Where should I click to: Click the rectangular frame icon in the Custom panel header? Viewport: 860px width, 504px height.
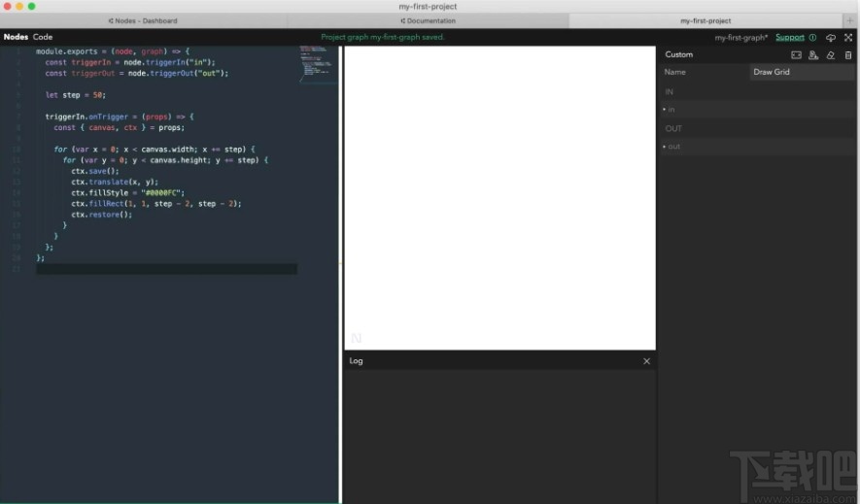click(796, 54)
